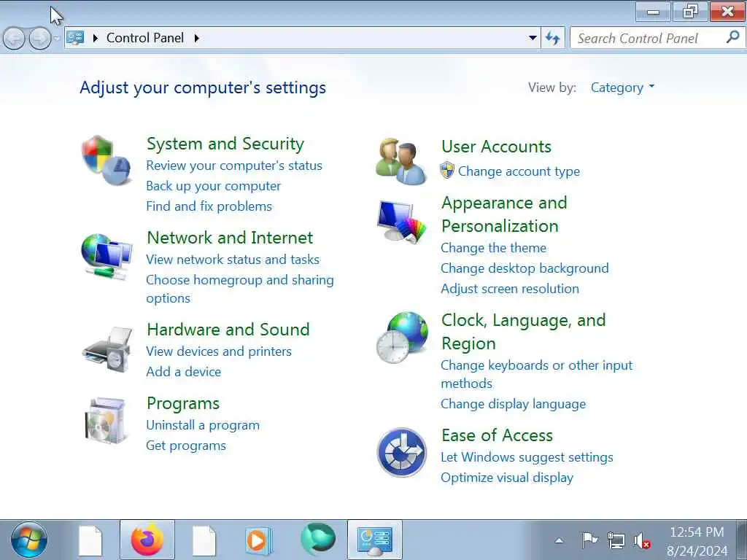
Task: Open the View by Category dropdown
Action: [623, 87]
